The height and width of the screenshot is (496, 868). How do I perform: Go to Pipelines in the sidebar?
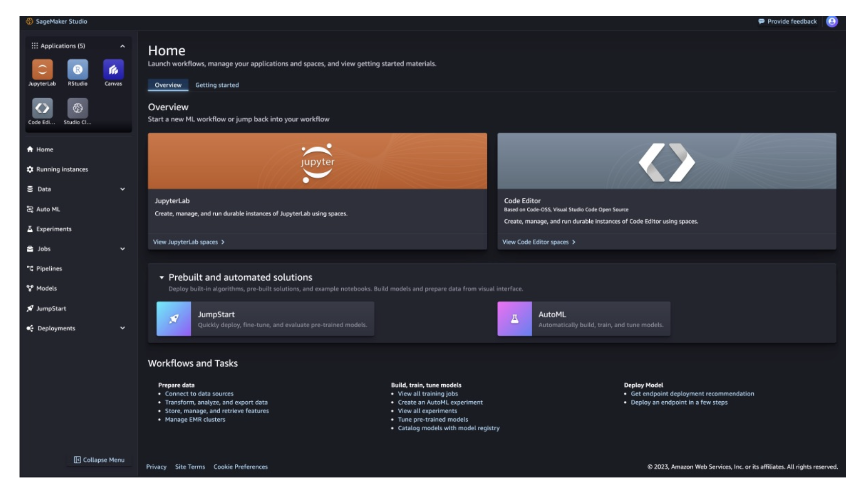pos(49,269)
